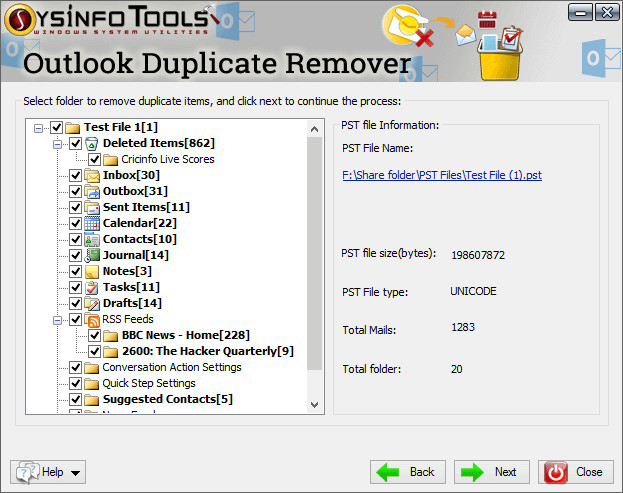The width and height of the screenshot is (623, 493).
Task: Open the Help dropdown arrow
Action: pyautogui.click(x=75, y=473)
